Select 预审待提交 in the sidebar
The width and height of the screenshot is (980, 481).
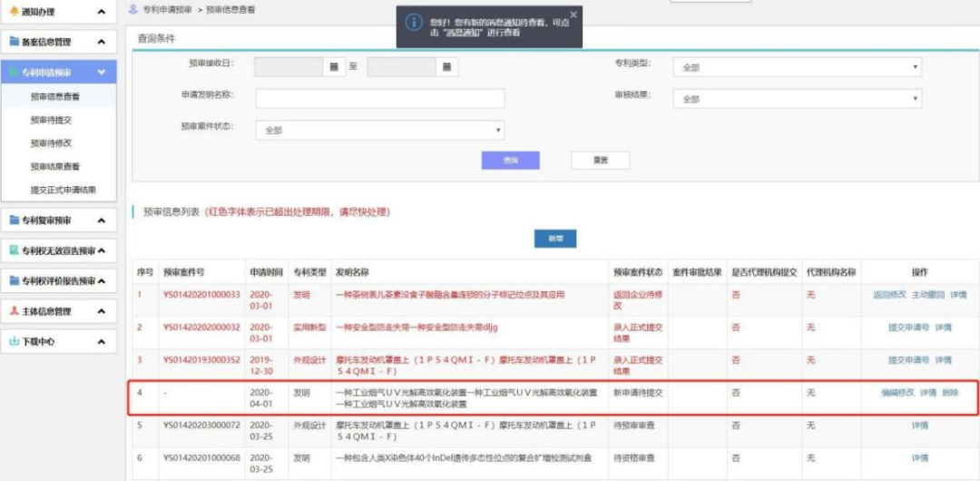[51, 120]
